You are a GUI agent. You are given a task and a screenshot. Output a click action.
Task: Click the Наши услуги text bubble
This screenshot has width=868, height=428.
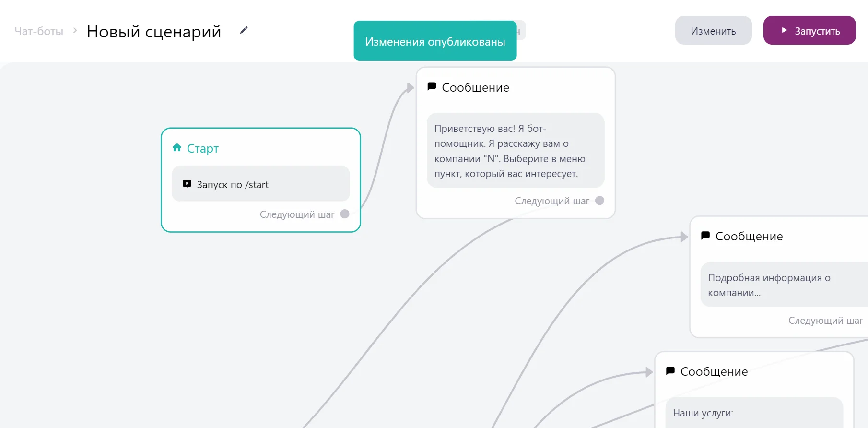[x=753, y=413]
